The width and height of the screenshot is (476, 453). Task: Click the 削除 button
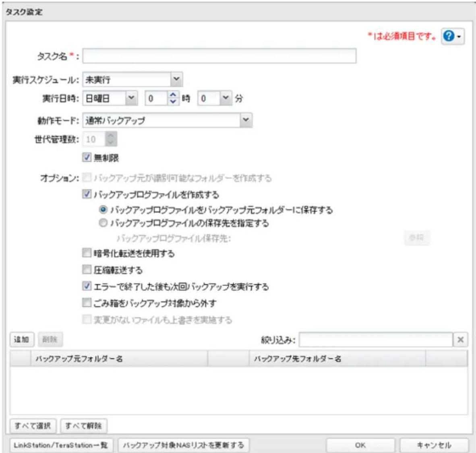[50, 340]
